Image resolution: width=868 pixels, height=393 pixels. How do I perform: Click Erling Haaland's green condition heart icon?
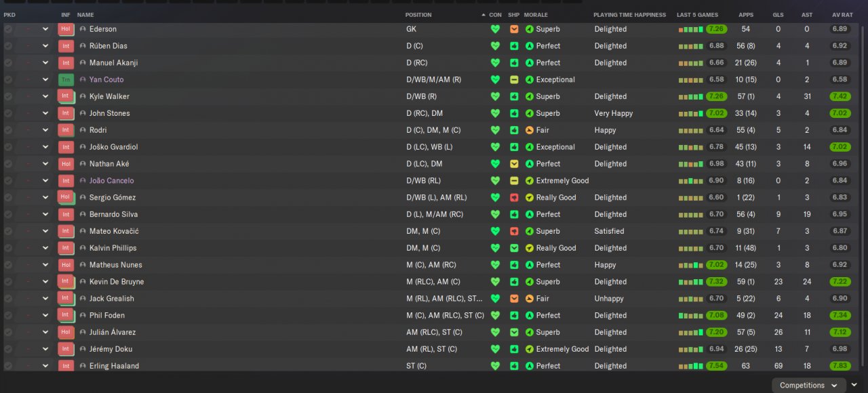[x=495, y=366]
